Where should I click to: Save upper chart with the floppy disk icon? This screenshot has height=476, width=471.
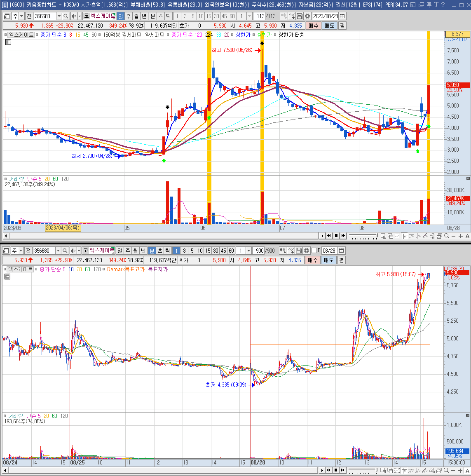pos(300,16)
